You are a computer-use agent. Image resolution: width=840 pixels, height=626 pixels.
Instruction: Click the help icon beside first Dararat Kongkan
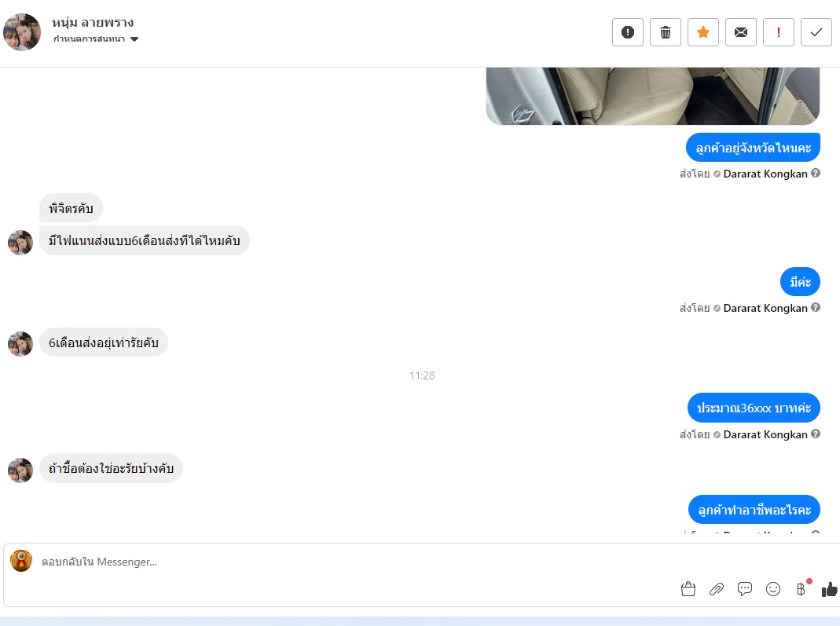(x=816, y=173)
